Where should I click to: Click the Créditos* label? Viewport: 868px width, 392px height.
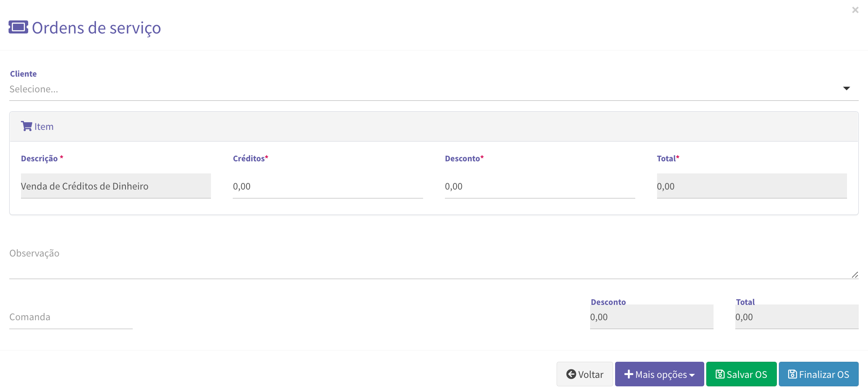(x=250, y=158)
